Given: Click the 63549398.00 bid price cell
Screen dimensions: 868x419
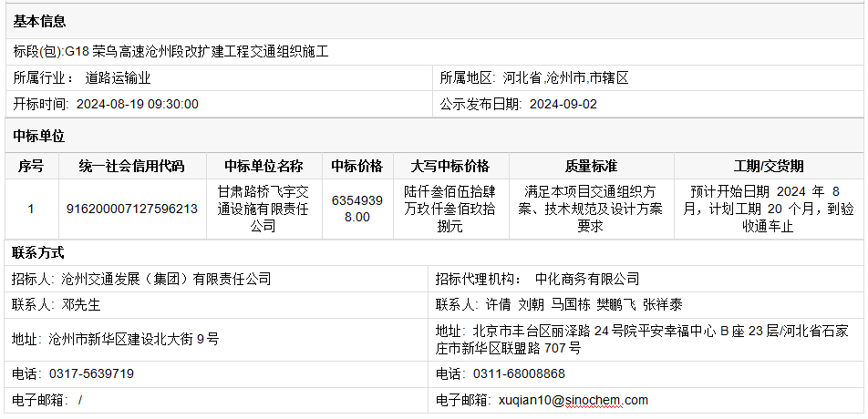Looking at the screenshot, I should click(x=356, y=209).
